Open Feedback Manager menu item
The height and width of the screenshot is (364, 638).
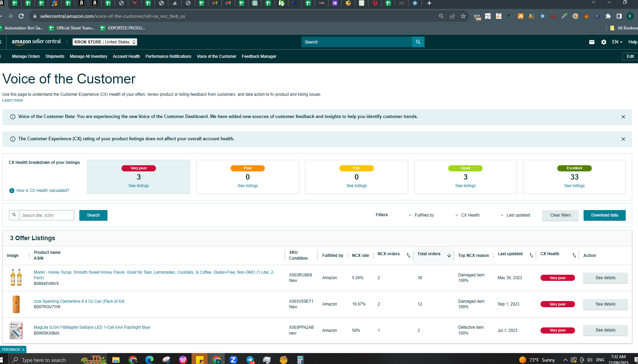click(x=259, y=56)
